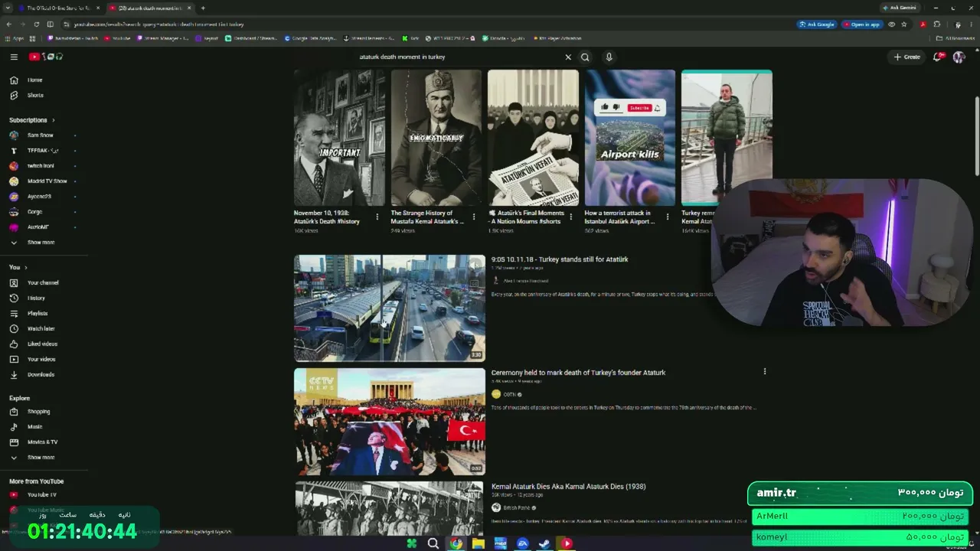Click the YouTube logo

coord(46,57)
